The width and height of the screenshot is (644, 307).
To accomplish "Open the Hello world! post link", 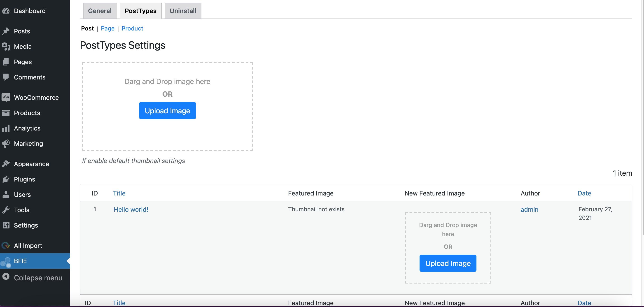I will point(131,209).
